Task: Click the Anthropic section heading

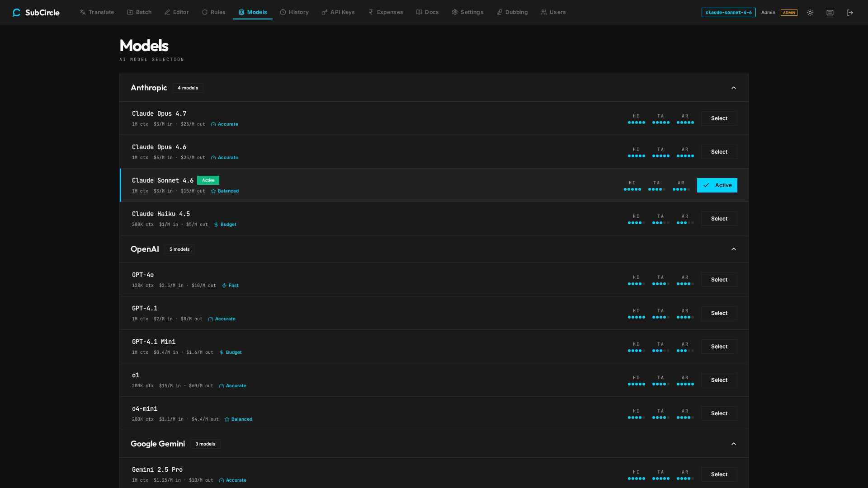Action: [149, 88]
